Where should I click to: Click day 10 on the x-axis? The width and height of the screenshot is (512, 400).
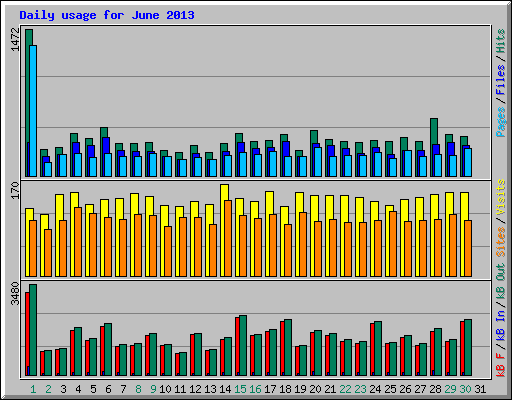[165, 389]
